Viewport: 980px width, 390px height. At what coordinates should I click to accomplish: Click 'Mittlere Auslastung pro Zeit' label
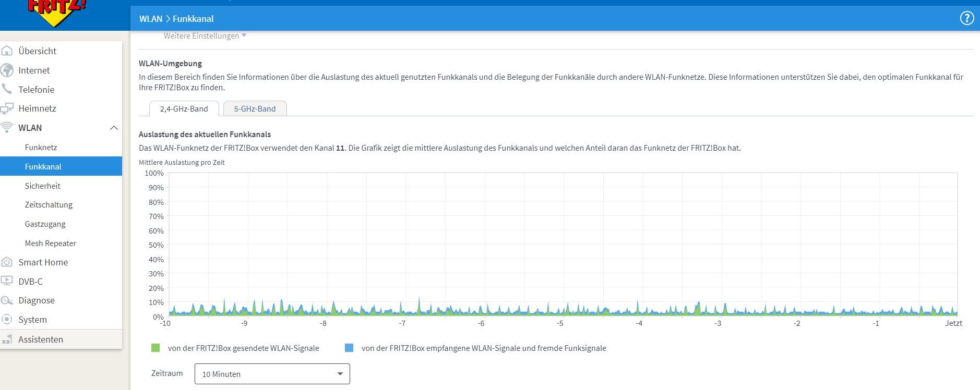[182, 163]
